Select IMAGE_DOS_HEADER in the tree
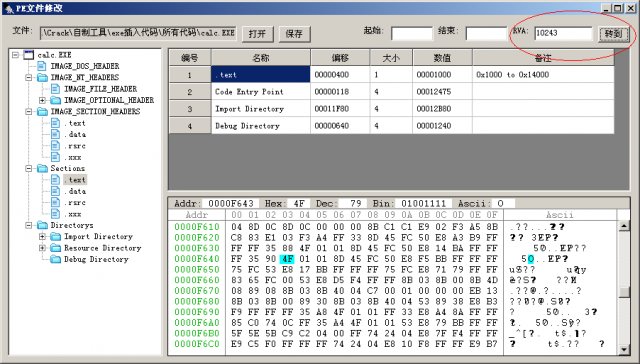The image size is (640, 364). tap(84, 66)
